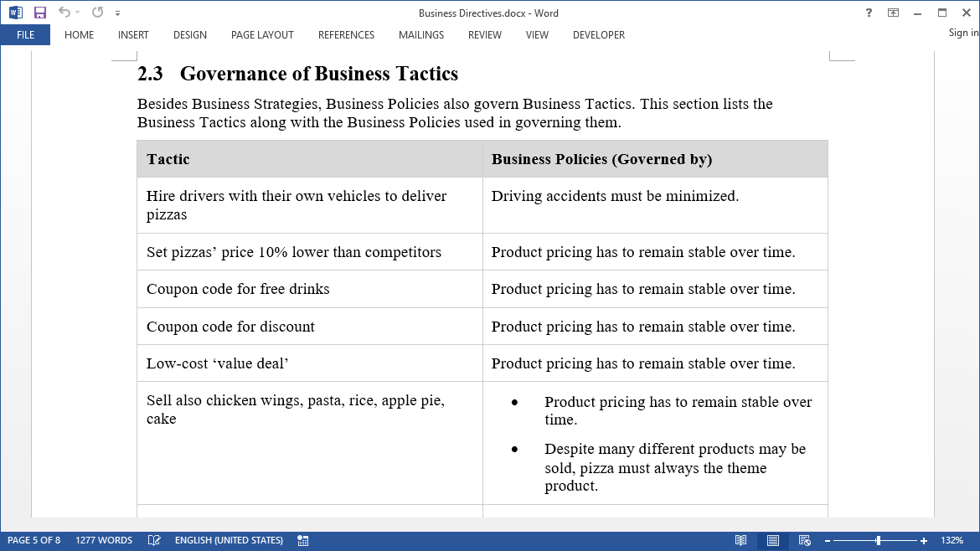Select the REFERENCES ribbon tab
Image resolution: width=980 pixels, height=551 pixels.
tap(346, 35)
